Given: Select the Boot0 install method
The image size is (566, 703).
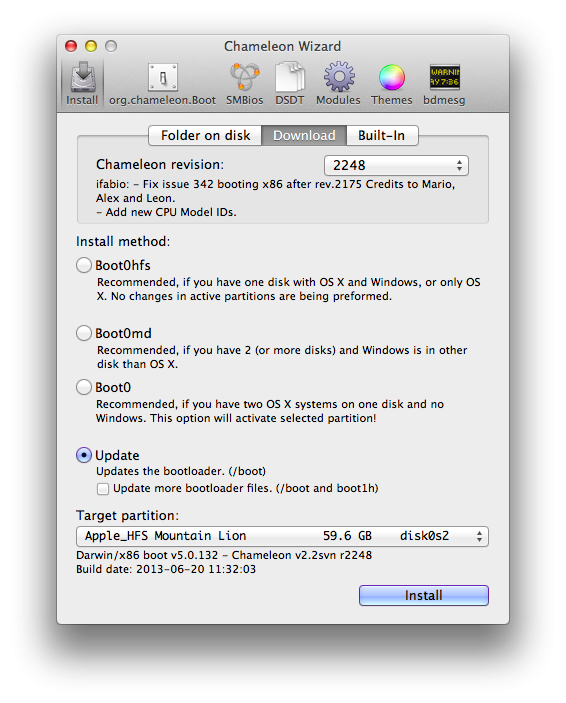Looking at the screenshot, I should pyautogui.click(x=84, y=387).
